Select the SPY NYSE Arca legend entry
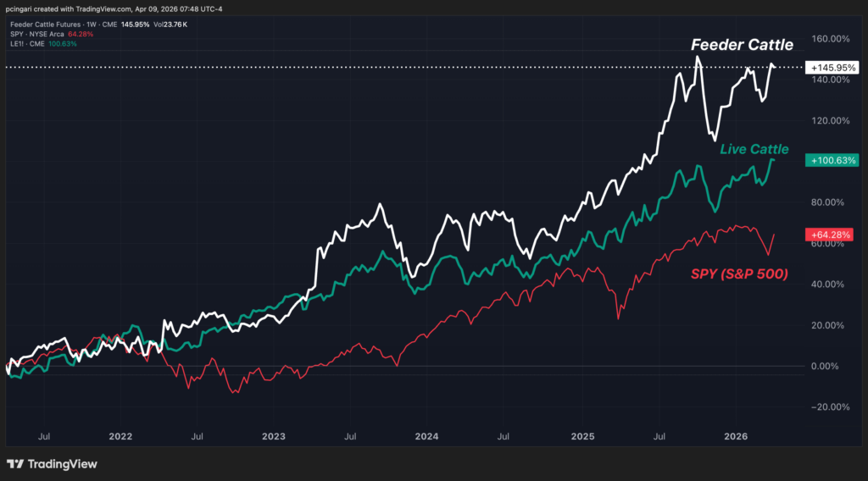Viewport: 868px width, 481px height. click(x=40, y=34)
